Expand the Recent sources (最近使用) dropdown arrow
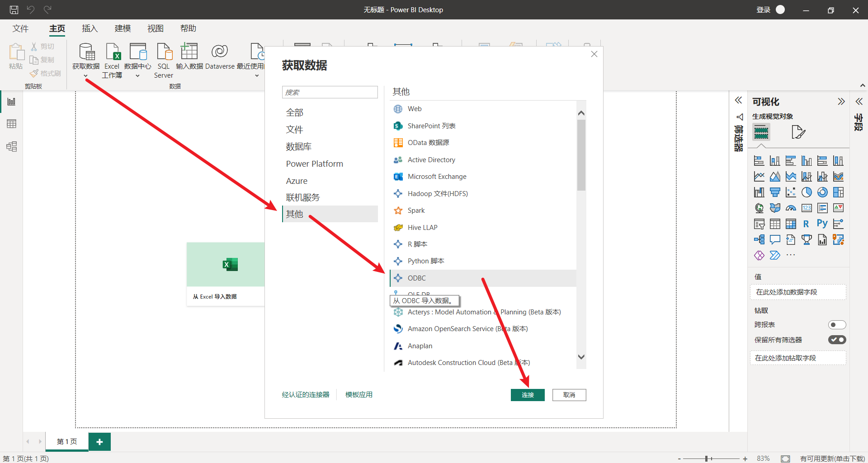Viewport: 868px width, 463px height. [257, 76]
